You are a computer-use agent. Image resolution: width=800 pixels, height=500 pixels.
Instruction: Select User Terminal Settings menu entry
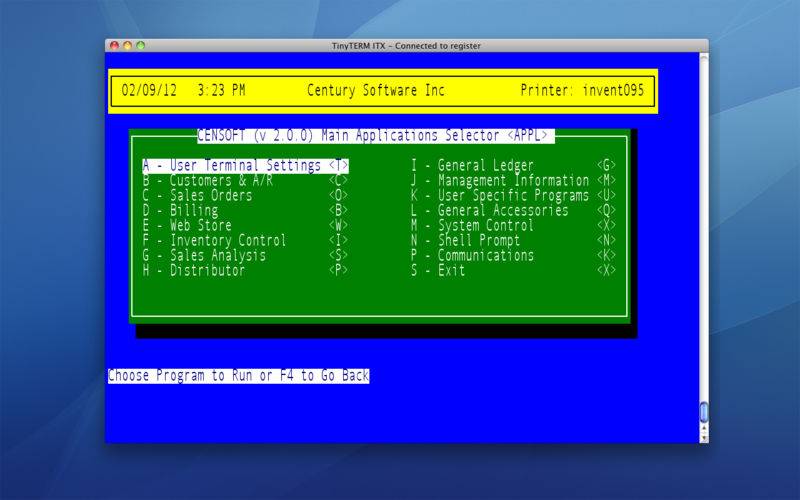point(245,166)
